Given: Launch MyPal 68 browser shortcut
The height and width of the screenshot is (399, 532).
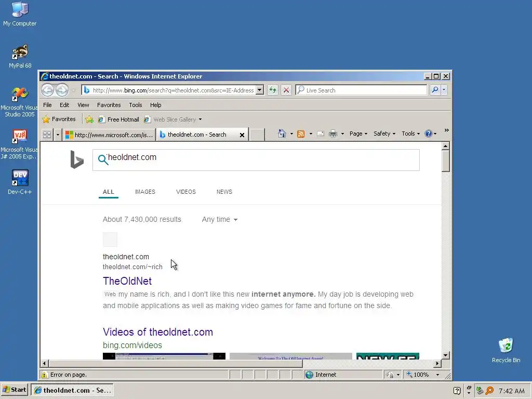Looking at the screenshot, I should (20, 56).
